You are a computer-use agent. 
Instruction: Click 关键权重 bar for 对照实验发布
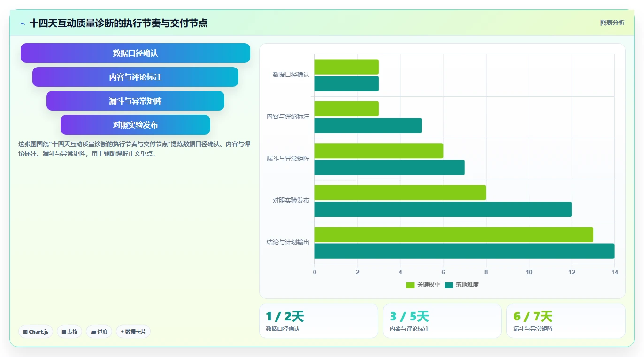pyautogui.click(x=400, y=192)
